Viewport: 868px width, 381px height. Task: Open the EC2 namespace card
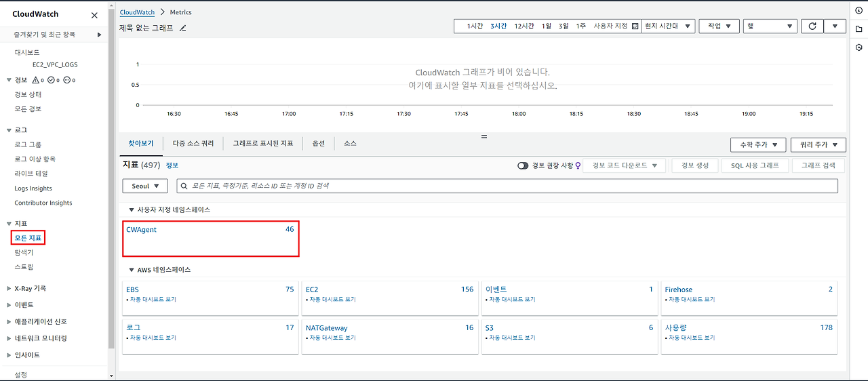click(x=390, y=298)
